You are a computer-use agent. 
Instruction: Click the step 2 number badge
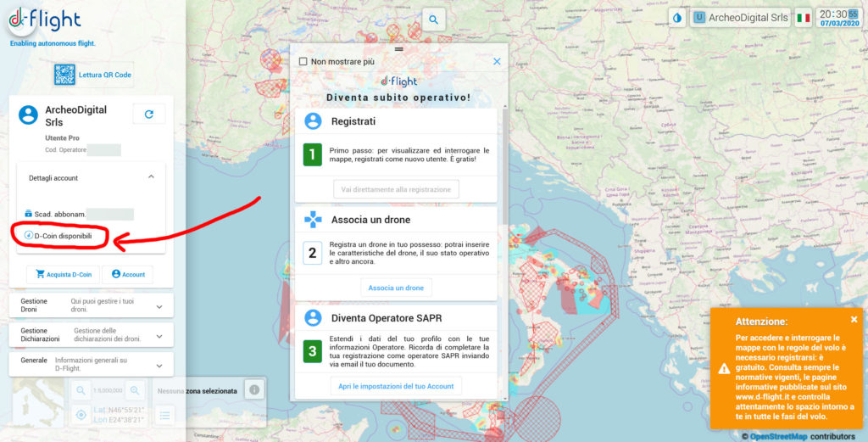point(312,253)
